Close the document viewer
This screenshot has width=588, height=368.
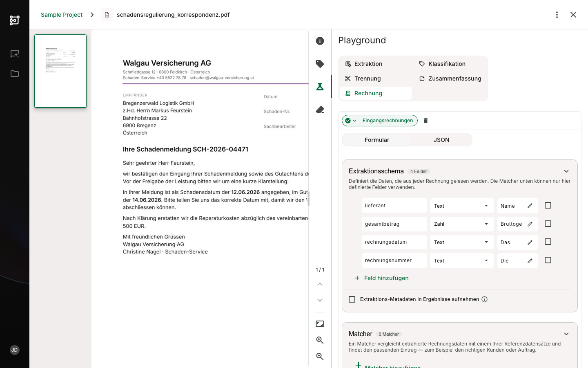[573, 15]
